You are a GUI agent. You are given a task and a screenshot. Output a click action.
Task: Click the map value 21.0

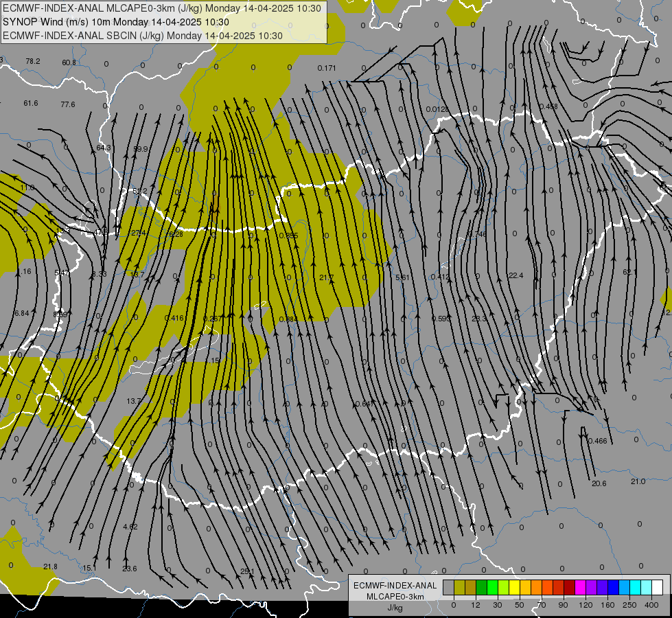click(638, 481)
